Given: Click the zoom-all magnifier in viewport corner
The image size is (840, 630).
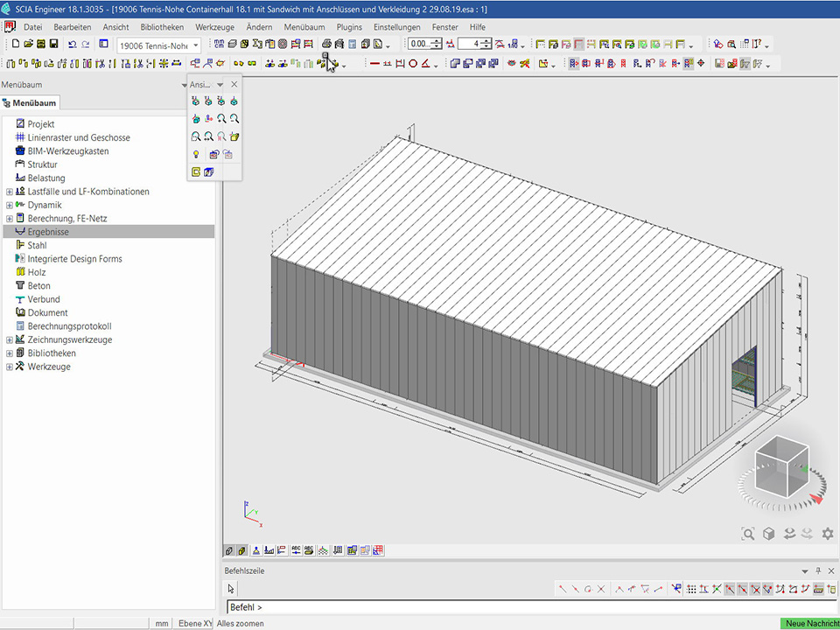Looking at the screenshot, I should tap(748, 533).
